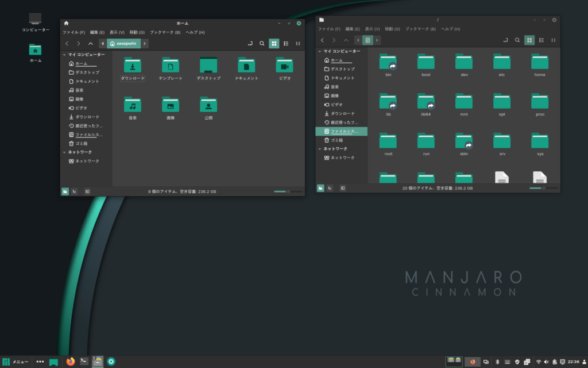Expand the sasapurin breadcrumb chevron
Image resolution: width=588 pixels, height=368 pixels.
coord(145,43)
